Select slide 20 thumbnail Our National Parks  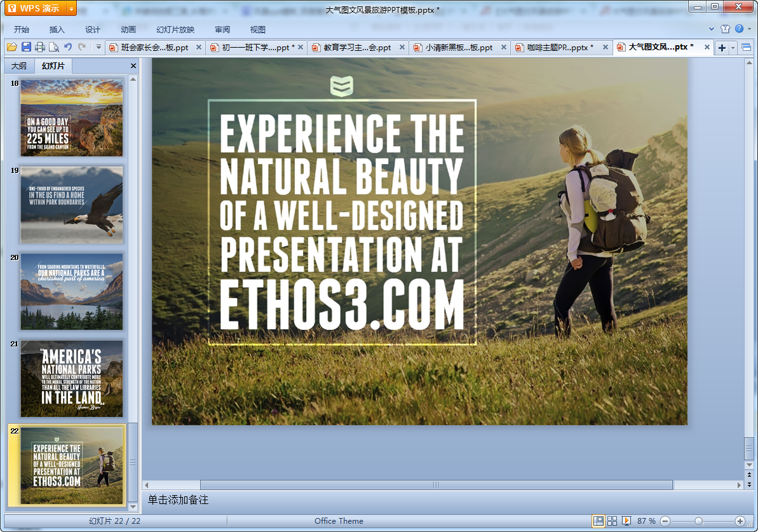72,292
